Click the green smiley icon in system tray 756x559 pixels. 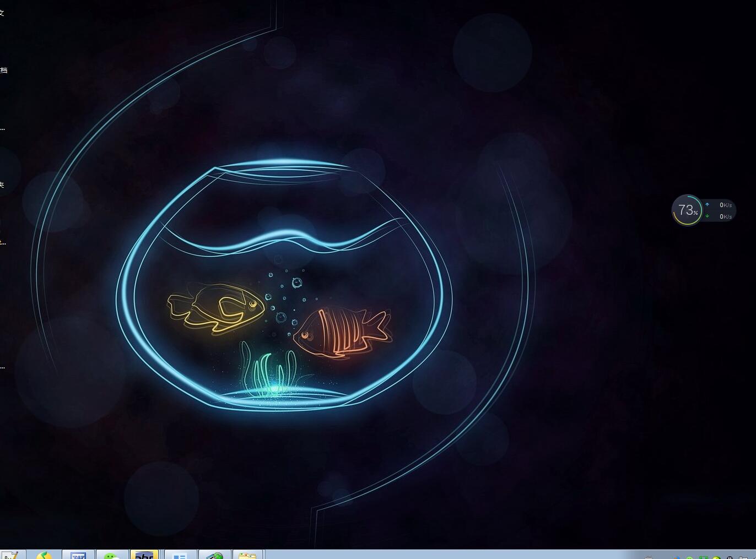(x=689, y=557)
